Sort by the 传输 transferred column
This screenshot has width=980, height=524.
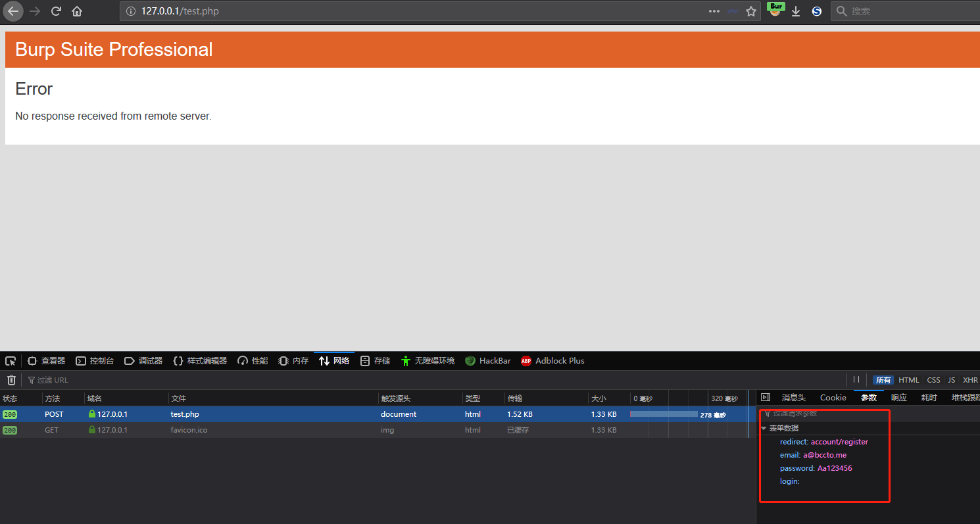point(546,398)
